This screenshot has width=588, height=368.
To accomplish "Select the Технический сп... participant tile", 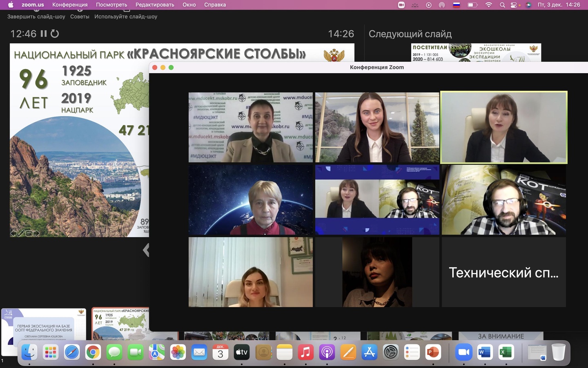I will pos(504,272).
